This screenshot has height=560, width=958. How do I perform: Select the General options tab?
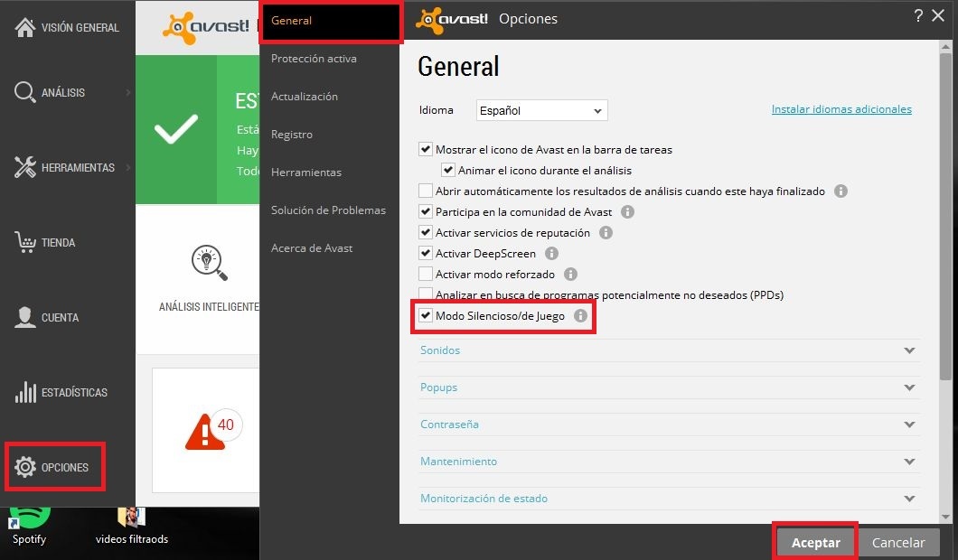pos(330,21)
